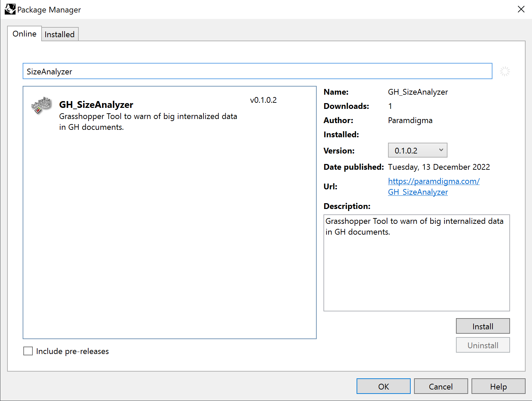Click the date Tuesday, 13 December 2022
The width and height of the screenshot is (532, 401).
(x=439, y=167)
